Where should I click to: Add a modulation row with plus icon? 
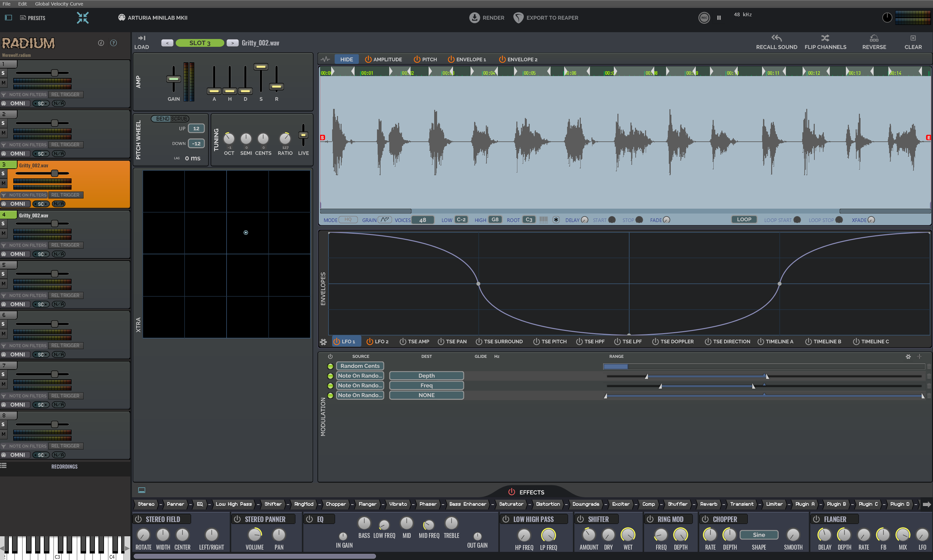pos(919,356)
